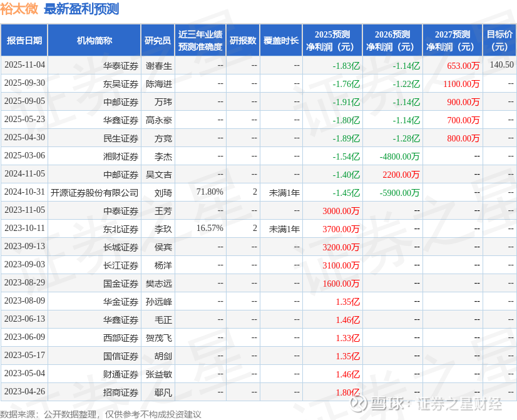The width and height of the screenshot is (517, 420).
Task: Click the 3700.00万 forecast value
Action: (x=341, y=229)
